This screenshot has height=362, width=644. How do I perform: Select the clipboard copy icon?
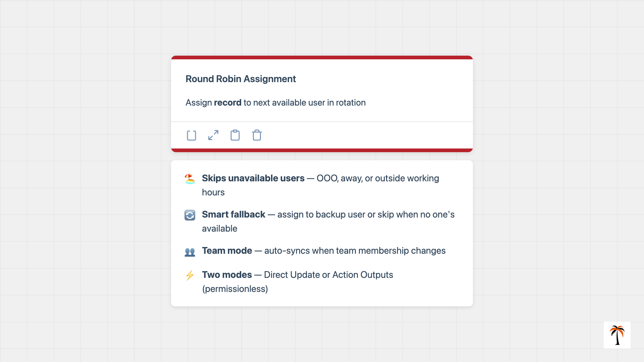click(235, 135)
